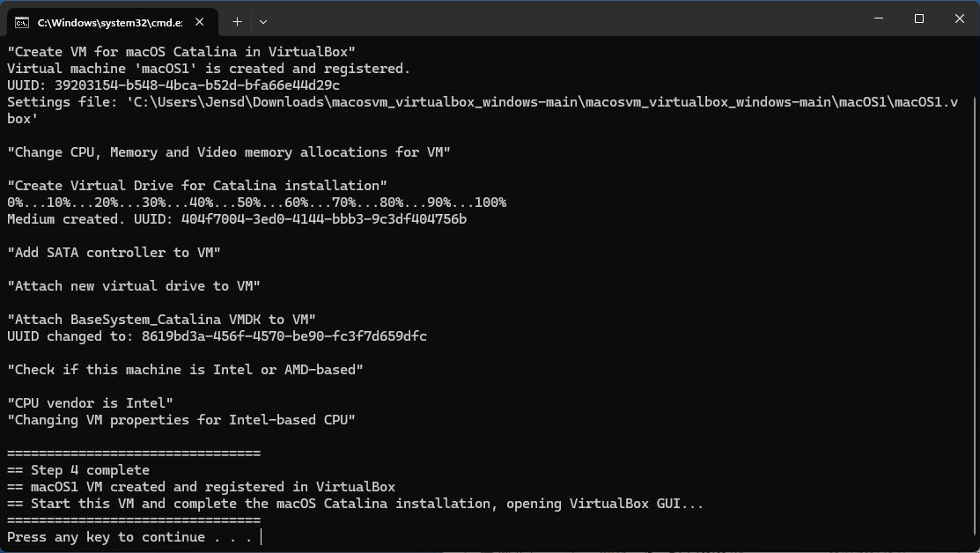Click the 'Attach BaseSystem_Catalina VMDK to VM' line

[161, 319]
